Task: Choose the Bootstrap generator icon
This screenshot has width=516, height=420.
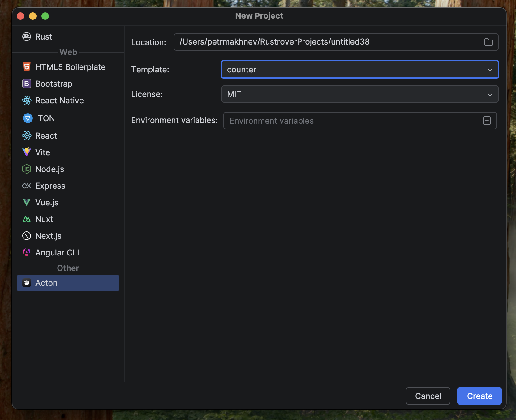Action: tap(27, 84)
